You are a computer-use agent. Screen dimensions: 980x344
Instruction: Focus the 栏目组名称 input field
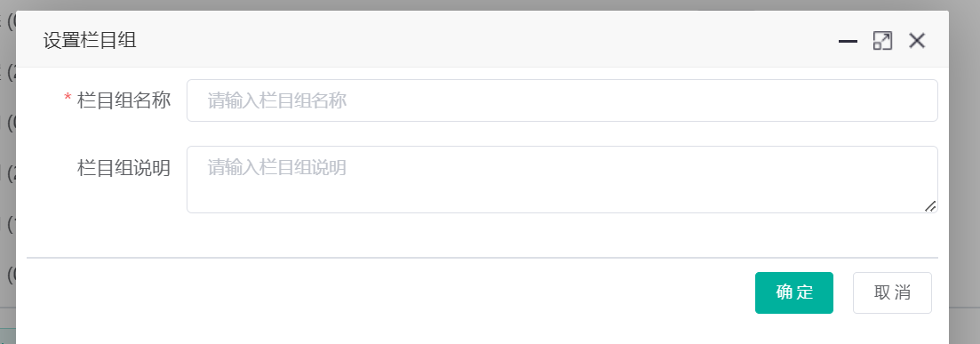tap(562, 100)
